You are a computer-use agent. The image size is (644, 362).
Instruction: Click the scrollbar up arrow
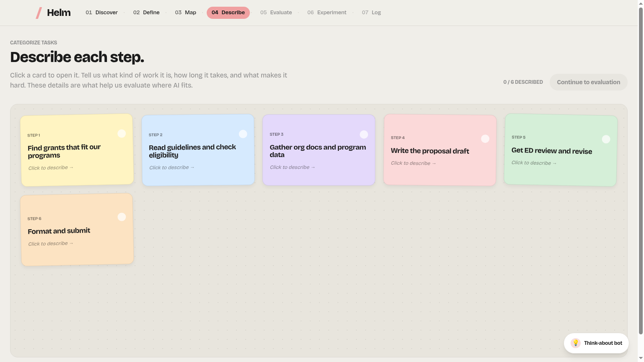(641, 3)
